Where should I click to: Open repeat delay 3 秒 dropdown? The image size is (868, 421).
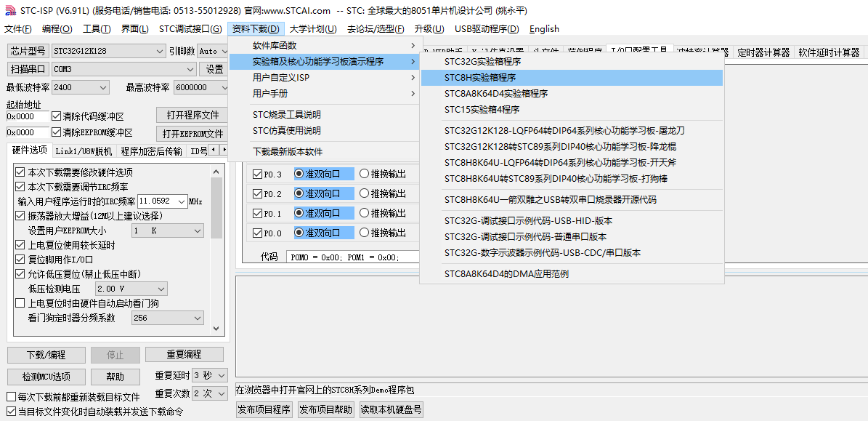[210, 376]
